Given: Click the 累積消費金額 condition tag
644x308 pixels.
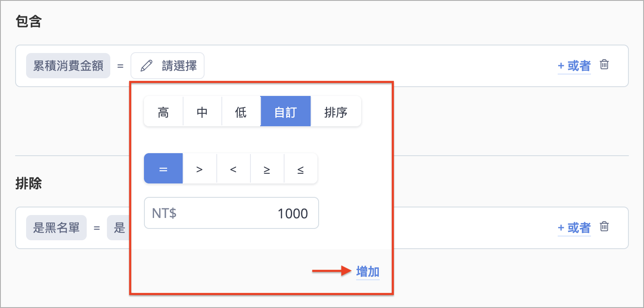Looking at the screenshot, I should pos(68,66).
